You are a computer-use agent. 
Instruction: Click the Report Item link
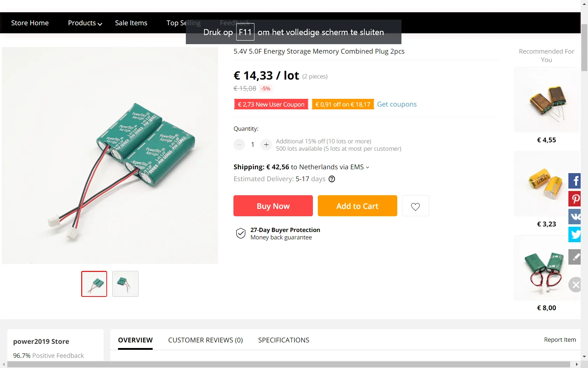click(x=560, y=340)
